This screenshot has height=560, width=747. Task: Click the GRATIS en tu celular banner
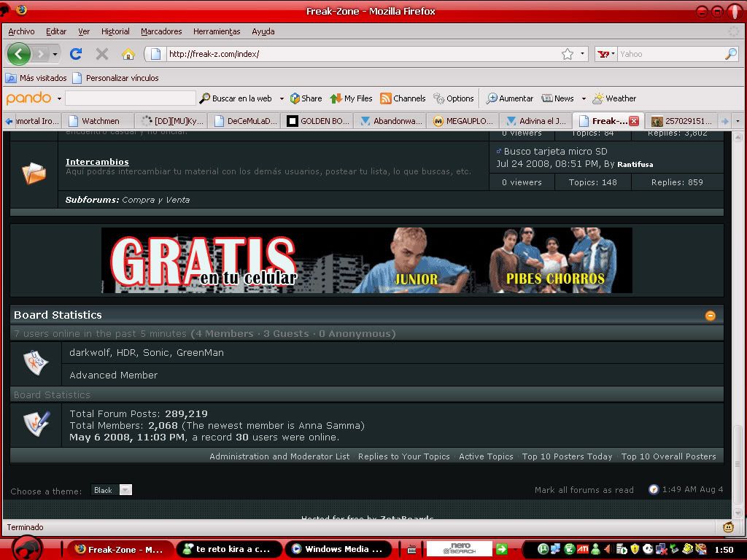366,260
